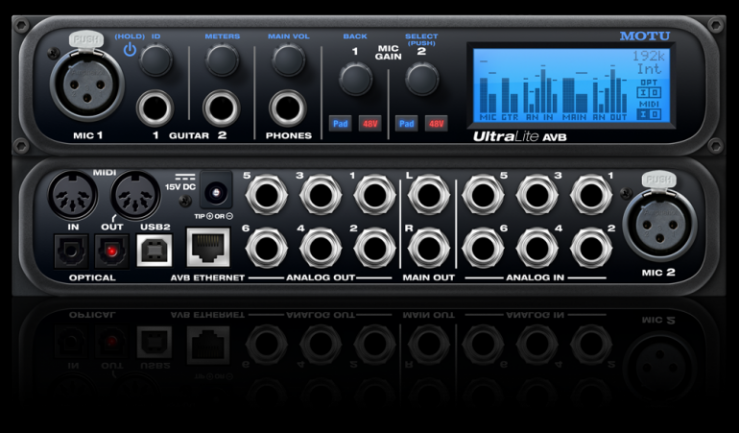Click the Analog Out 3 jack

(x=320, y=195)
